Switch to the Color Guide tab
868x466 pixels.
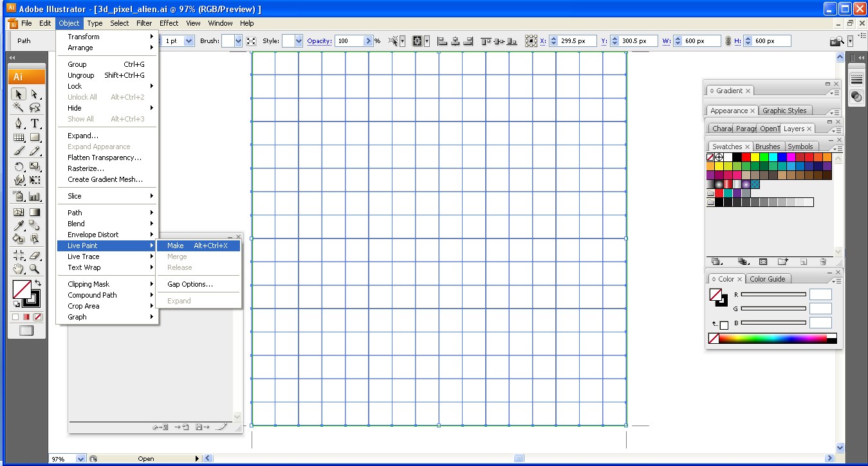pos(768,279)
